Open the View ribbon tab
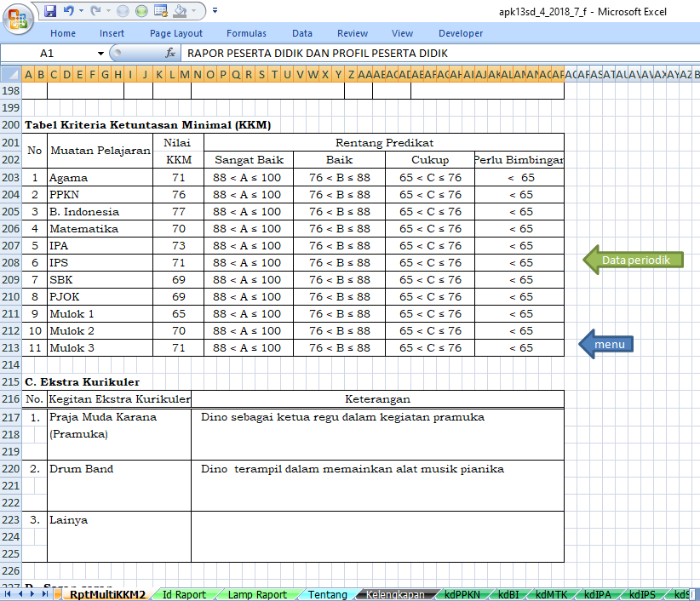This screenshot has height=601, width=700. 402,33
